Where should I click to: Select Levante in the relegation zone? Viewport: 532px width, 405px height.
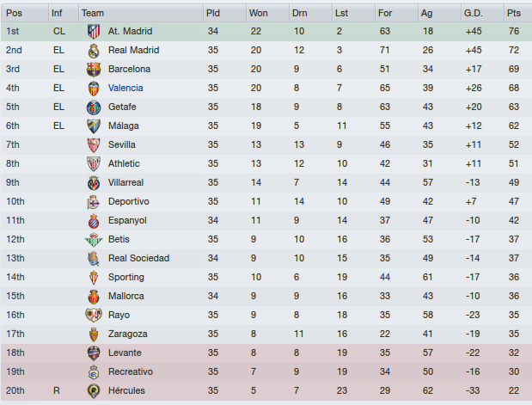point(266,353)
